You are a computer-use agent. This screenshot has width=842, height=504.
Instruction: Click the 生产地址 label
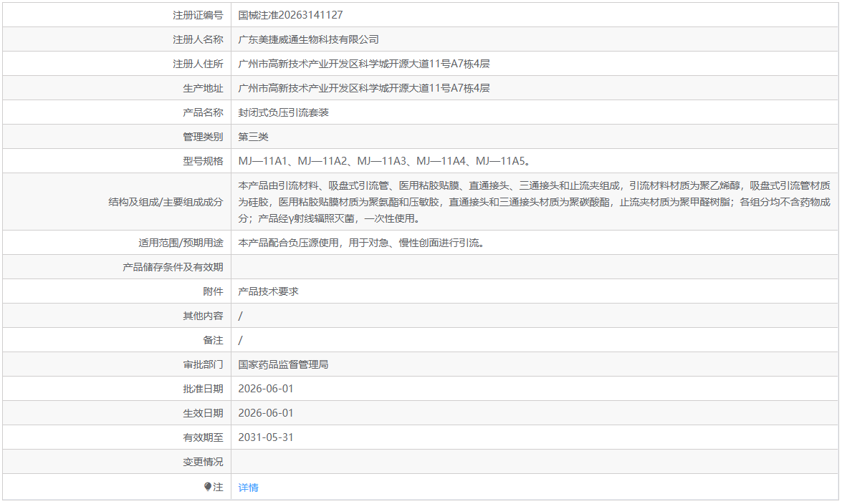(x=203, y=88)
